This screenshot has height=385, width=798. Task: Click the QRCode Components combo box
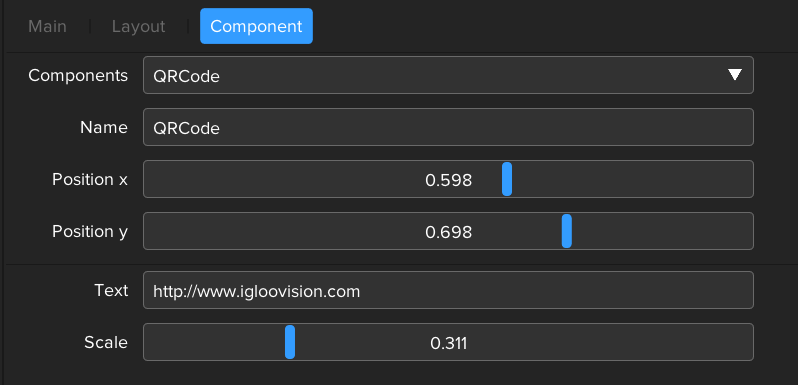tap(448, 75)
